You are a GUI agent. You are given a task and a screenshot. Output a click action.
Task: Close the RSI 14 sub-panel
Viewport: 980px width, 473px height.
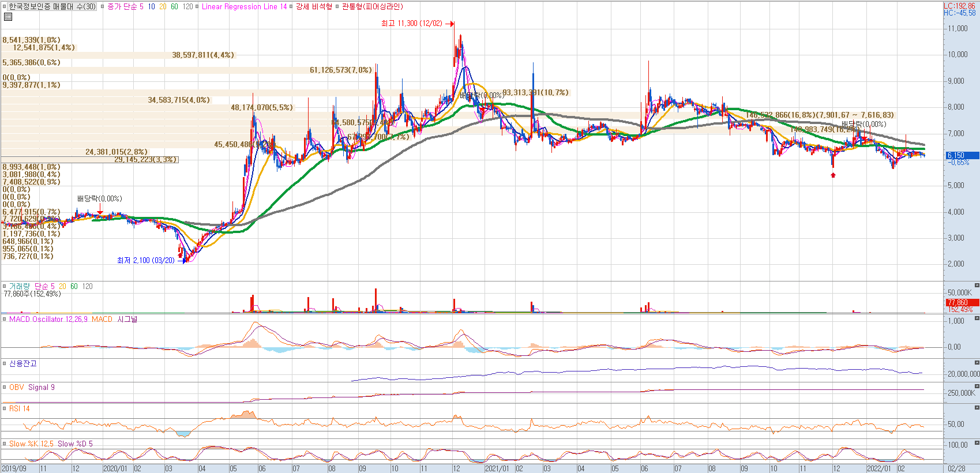[x=977, y=408]
